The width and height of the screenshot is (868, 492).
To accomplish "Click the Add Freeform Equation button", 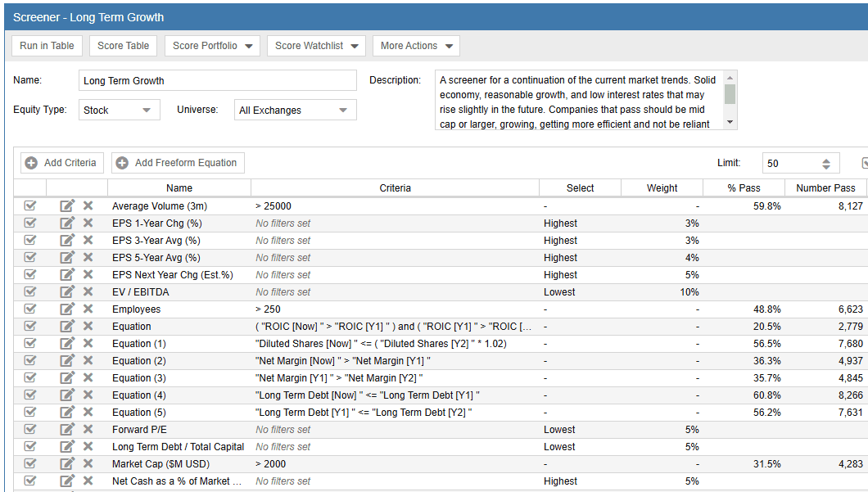I will [x=178, y=163].
